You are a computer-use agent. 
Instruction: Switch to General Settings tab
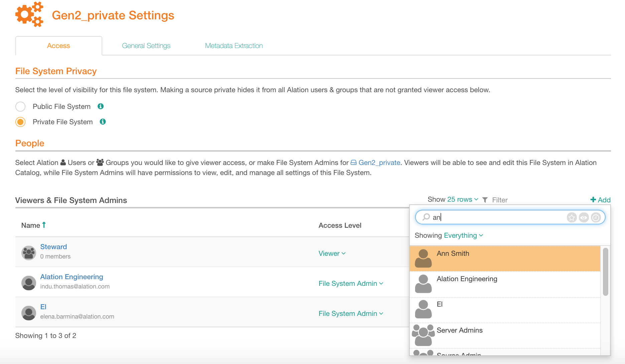pyautogui.click(x=146, y=46)
